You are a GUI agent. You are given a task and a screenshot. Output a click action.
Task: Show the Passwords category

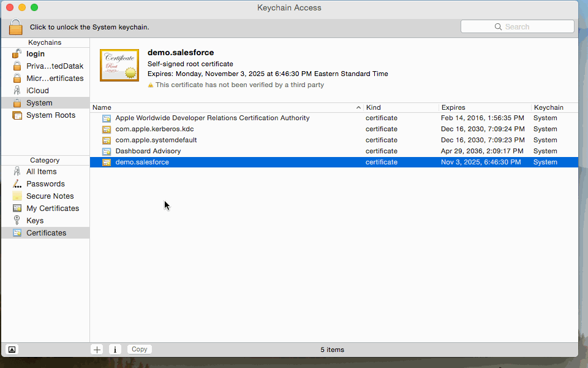[45, 184]
